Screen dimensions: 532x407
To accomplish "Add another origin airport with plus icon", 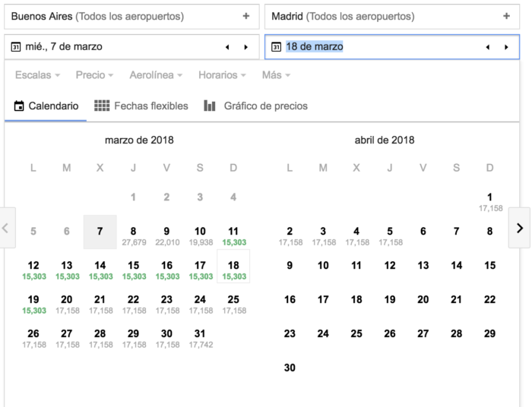I will [x=245, y=16].
